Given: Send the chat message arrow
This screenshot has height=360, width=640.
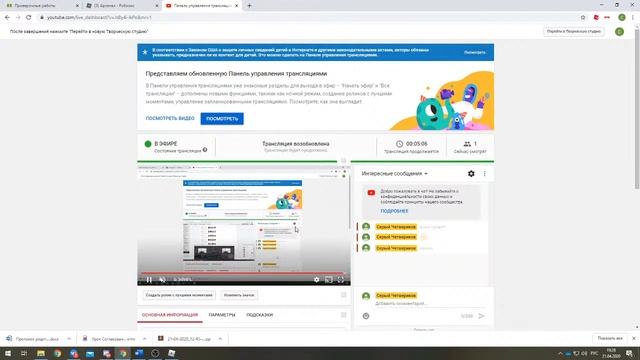Looking at the screenshot, I should [482, 316].
